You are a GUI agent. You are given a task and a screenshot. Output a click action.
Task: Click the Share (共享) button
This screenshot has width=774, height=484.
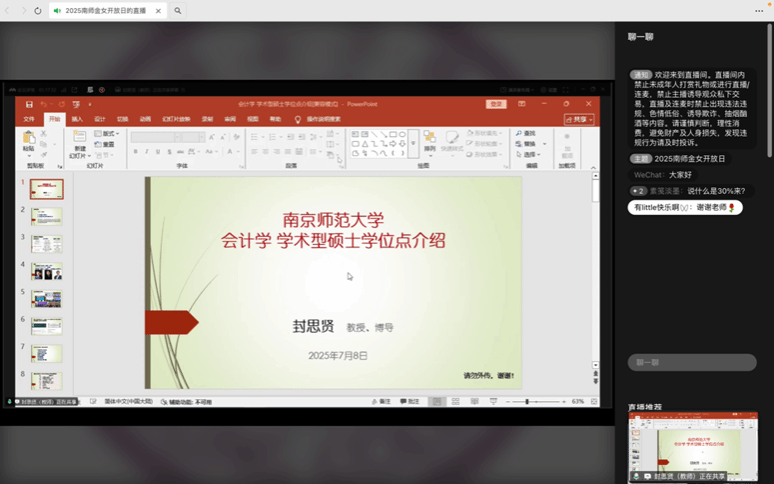pos(579,119)
